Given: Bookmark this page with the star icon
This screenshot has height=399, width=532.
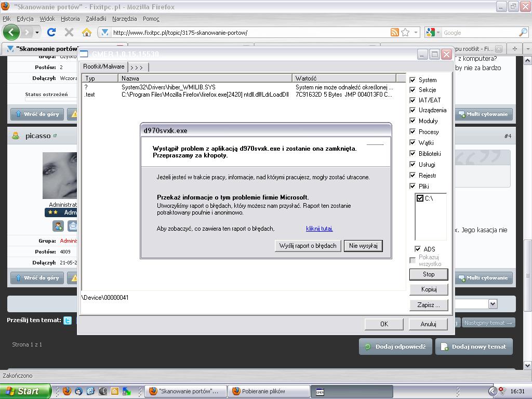Looking at the screenshot, I should 405,32.
